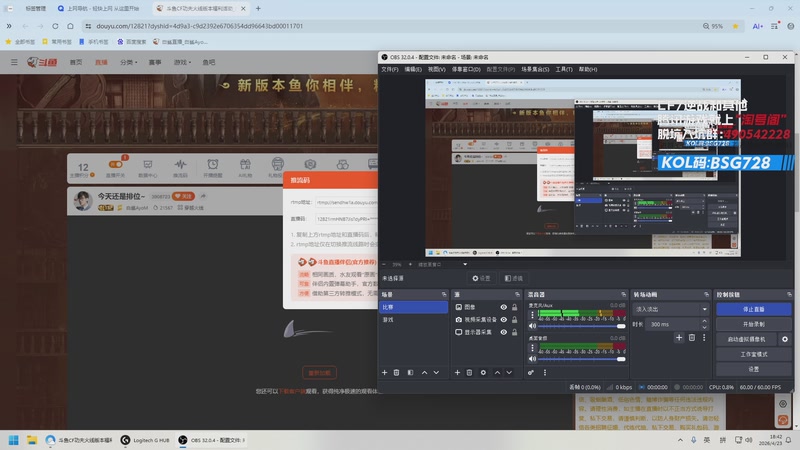Click the Start Recording button in OBS
Screen dimensions: 800x450
click(754, 324)
